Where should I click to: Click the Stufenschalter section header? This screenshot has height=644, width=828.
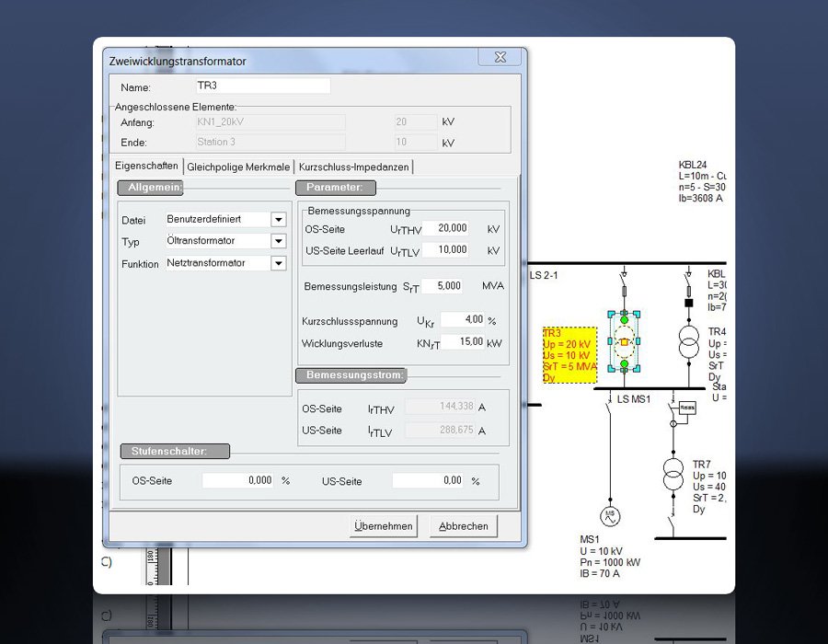(175, 452)
